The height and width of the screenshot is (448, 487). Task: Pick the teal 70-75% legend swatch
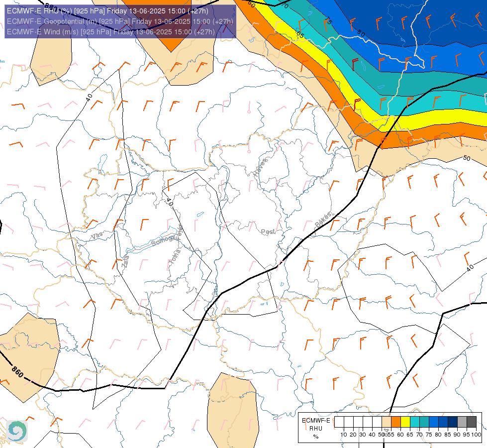click(x=424, y=422)
